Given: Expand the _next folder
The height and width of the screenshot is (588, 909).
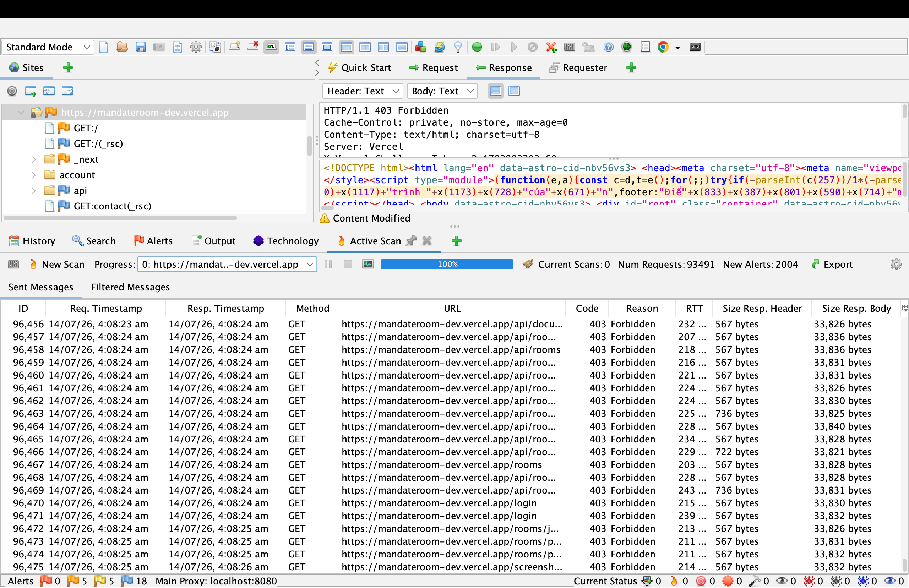Looking at the screenshot, I should point(34,159).
